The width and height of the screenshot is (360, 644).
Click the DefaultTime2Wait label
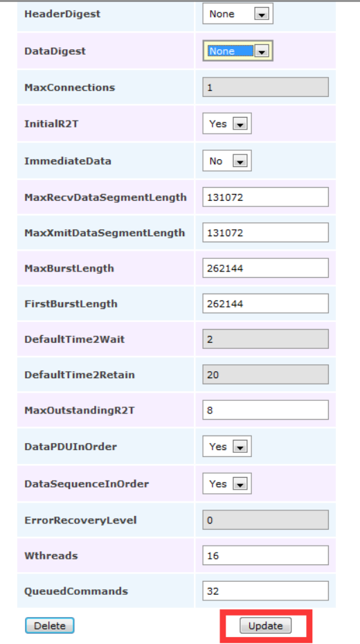74,339
